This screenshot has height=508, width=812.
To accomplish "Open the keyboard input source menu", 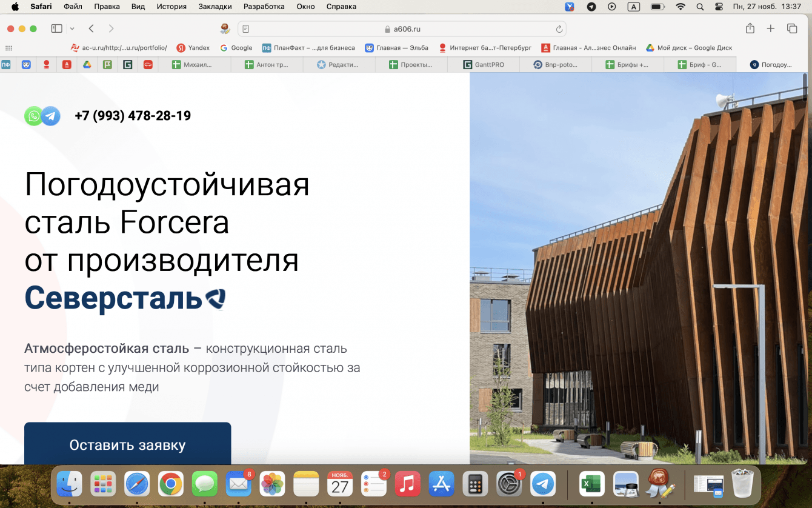I will click(634, 7).
